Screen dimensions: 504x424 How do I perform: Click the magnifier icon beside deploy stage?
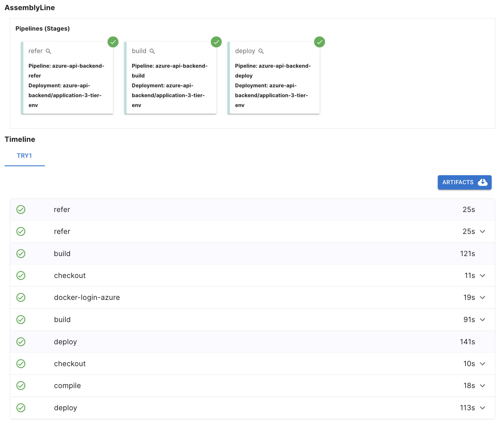[x=261, y=51]
